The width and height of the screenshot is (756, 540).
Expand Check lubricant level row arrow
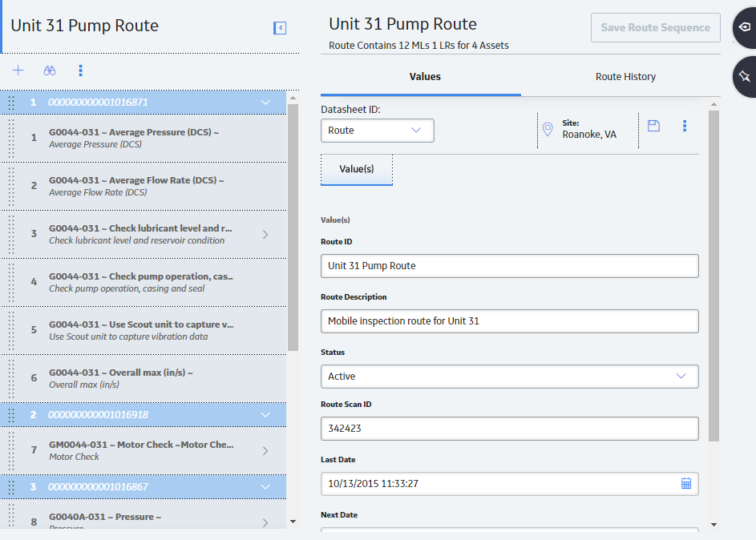265,235
